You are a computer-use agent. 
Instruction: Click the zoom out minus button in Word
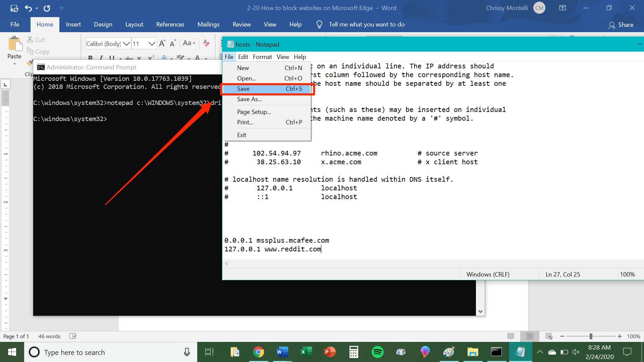[x=562, y=336]
